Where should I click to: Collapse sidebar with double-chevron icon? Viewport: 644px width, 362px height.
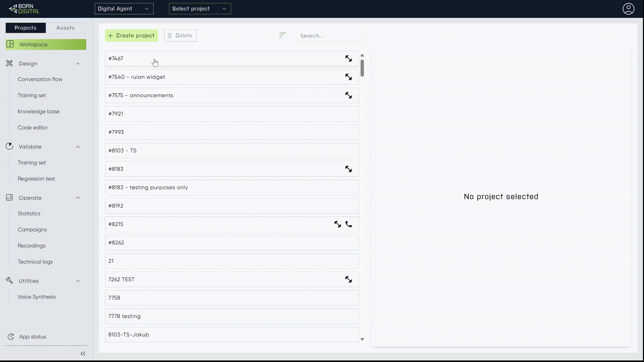(x=83, y=354)
